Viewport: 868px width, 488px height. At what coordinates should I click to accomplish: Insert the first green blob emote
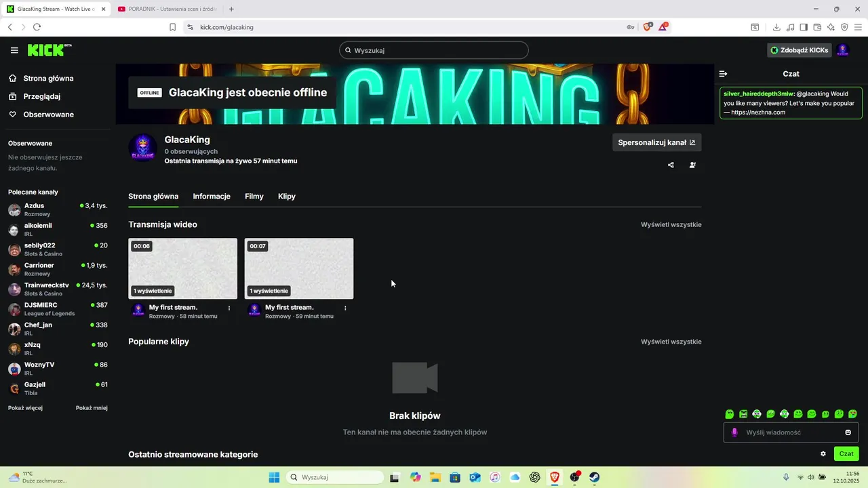(x=730, y=414)
